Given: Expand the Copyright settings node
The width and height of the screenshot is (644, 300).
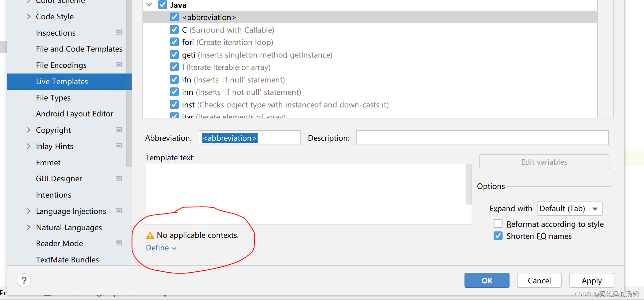Looking at the screenshot, I should coord(29,130).
